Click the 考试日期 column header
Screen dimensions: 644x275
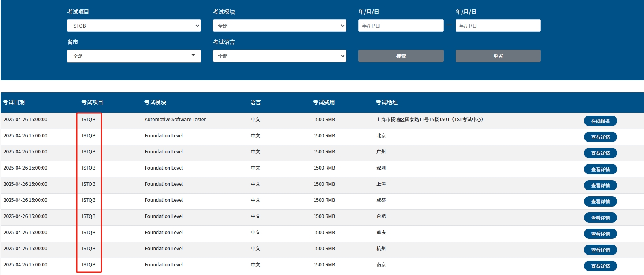point(14,102)
